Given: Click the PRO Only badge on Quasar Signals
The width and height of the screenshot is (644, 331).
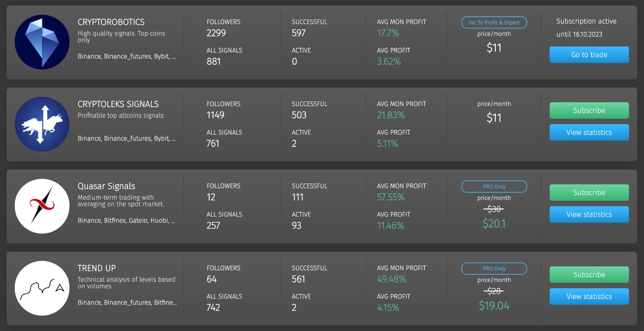Looking at the screenshot, I should (494, 186).
